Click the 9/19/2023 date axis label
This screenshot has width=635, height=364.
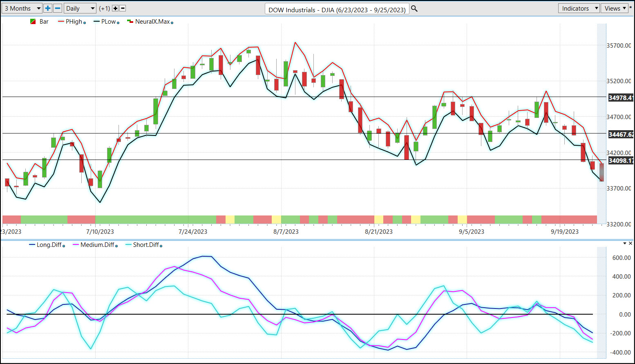coord(565,232)
